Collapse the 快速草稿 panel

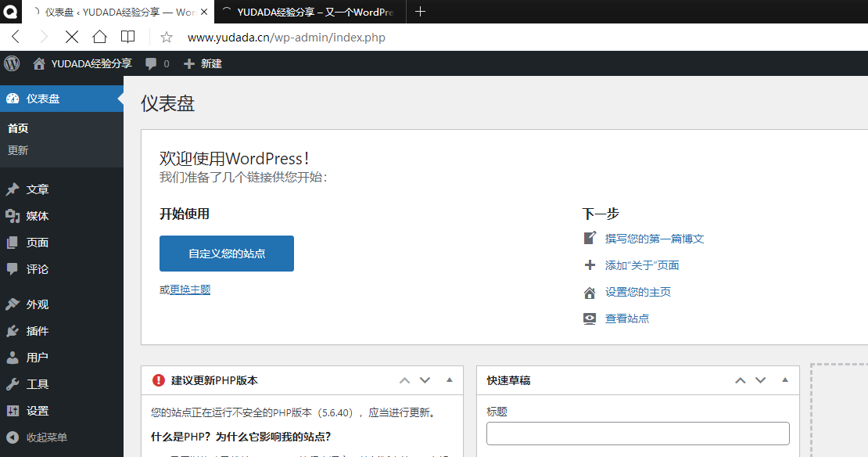coord(785,380)
